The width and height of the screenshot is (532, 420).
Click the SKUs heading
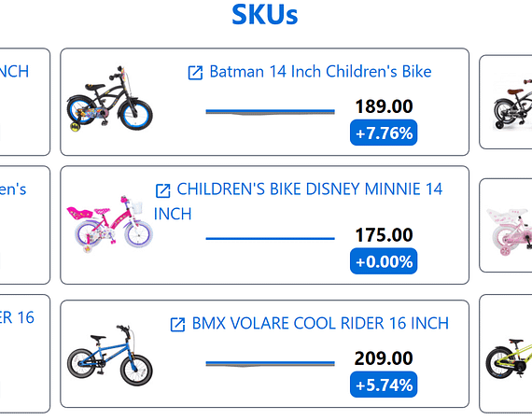(x=265, y=14)
